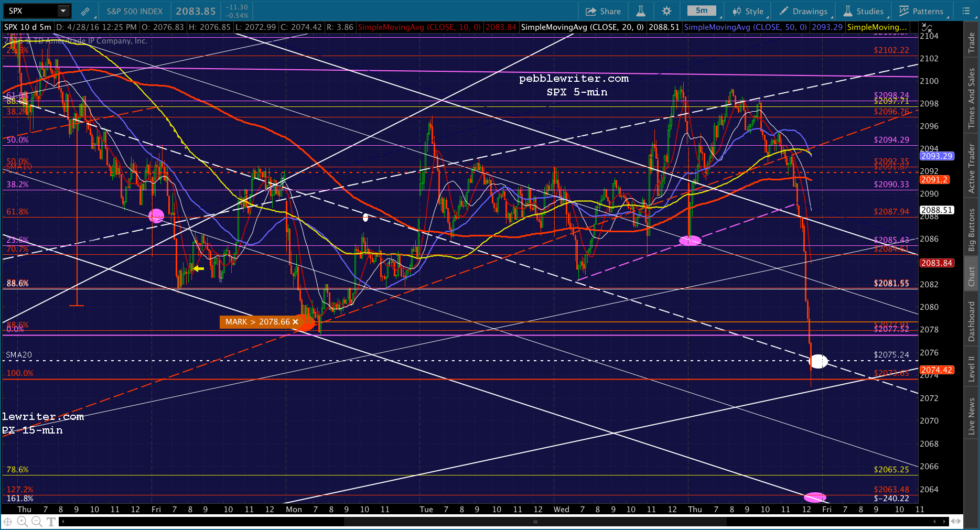Image resolution: width=980 pixels, height=530 pixels.
Task: Open the Studies menu
Action: (x=864, y=11)
